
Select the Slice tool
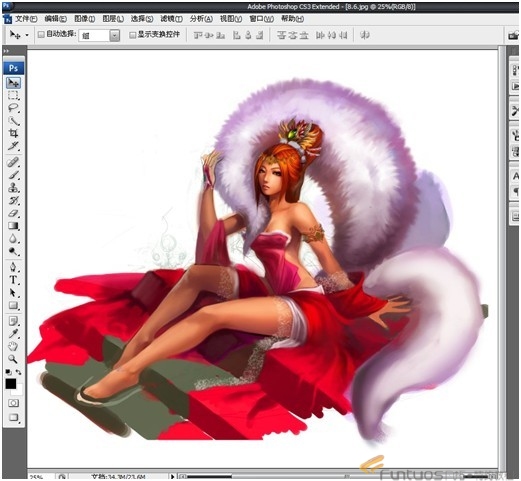tap(13, 146)
